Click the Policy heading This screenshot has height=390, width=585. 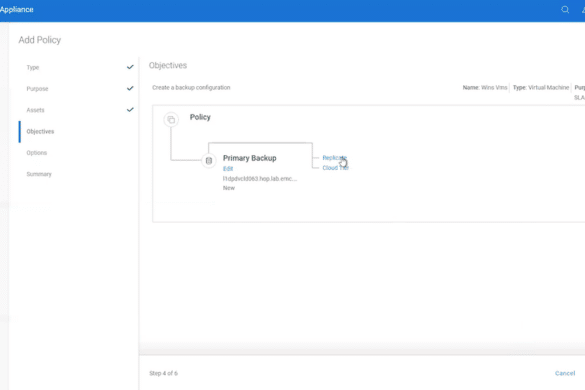[x=200, y=117]
